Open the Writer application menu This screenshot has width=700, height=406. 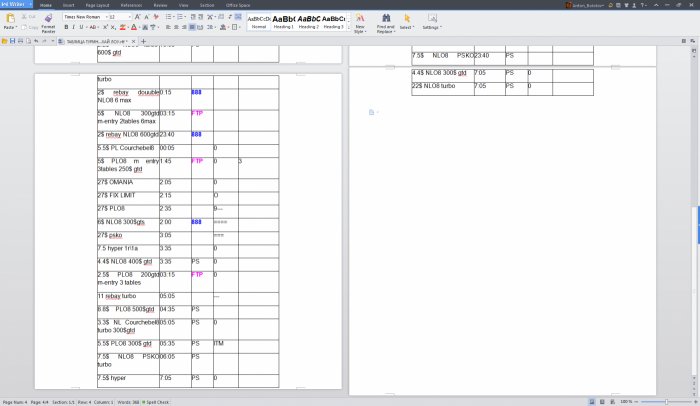17,4
